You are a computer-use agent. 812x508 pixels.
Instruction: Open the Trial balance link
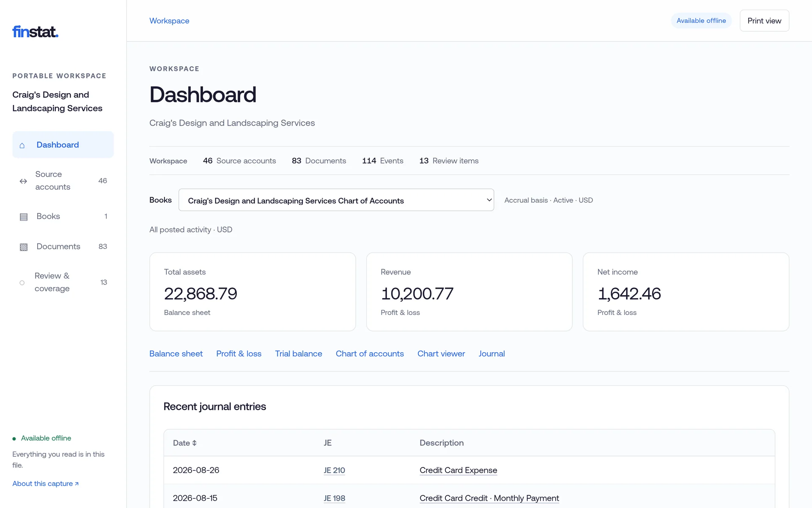(299, 353)
